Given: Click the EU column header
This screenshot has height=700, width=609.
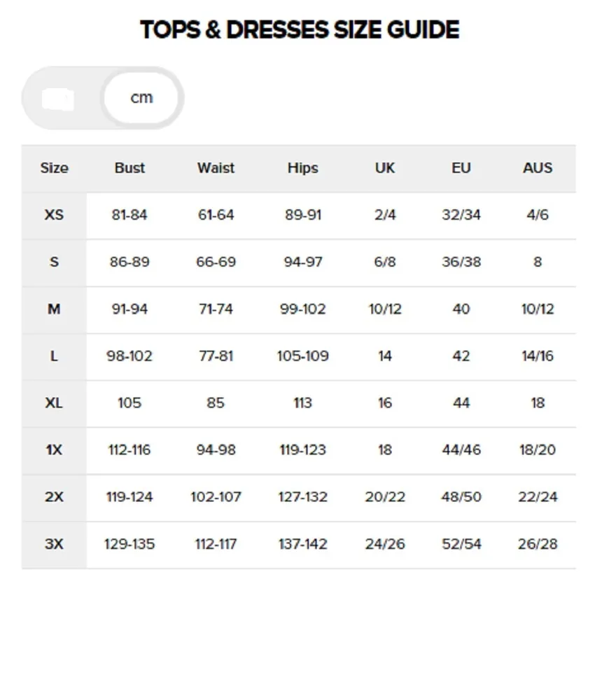Looking at the screenshot, I should pyautogui.click(x=461, y=168).
